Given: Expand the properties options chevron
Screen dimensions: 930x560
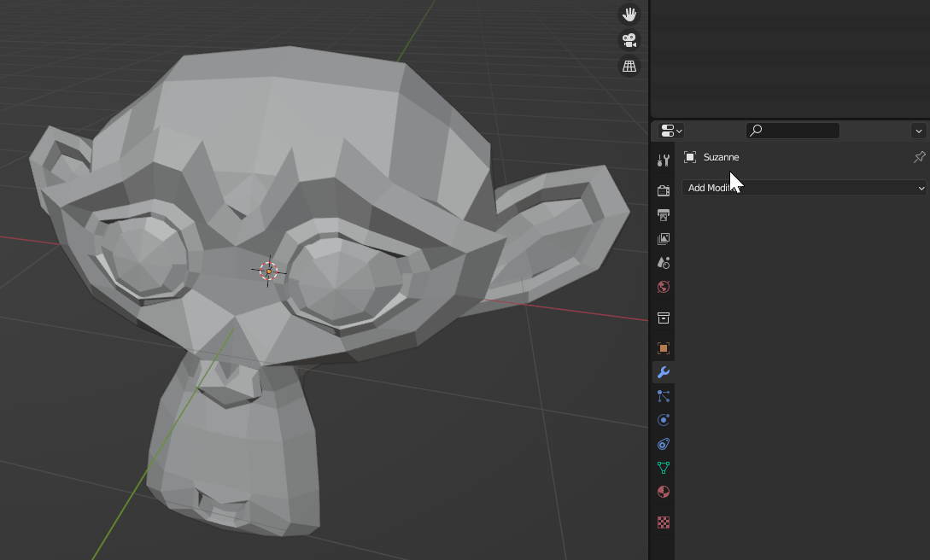Looking at the screenshot, I should click(919, 131).
